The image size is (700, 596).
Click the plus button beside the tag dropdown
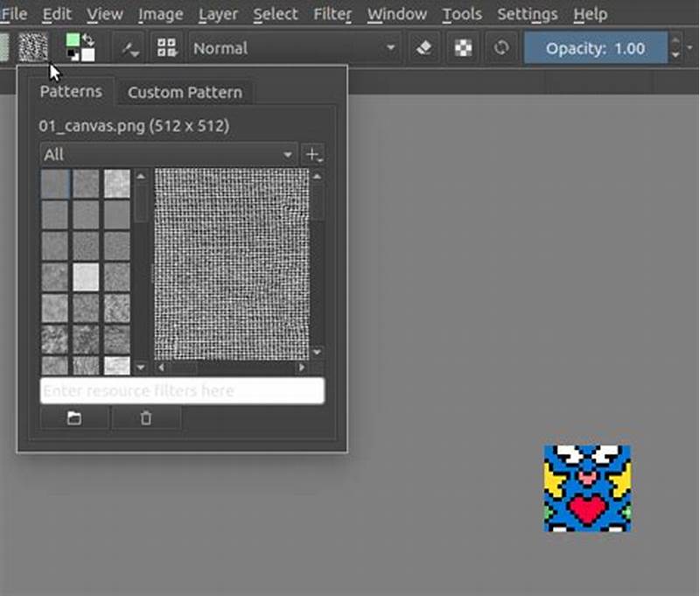click(314, 155)
